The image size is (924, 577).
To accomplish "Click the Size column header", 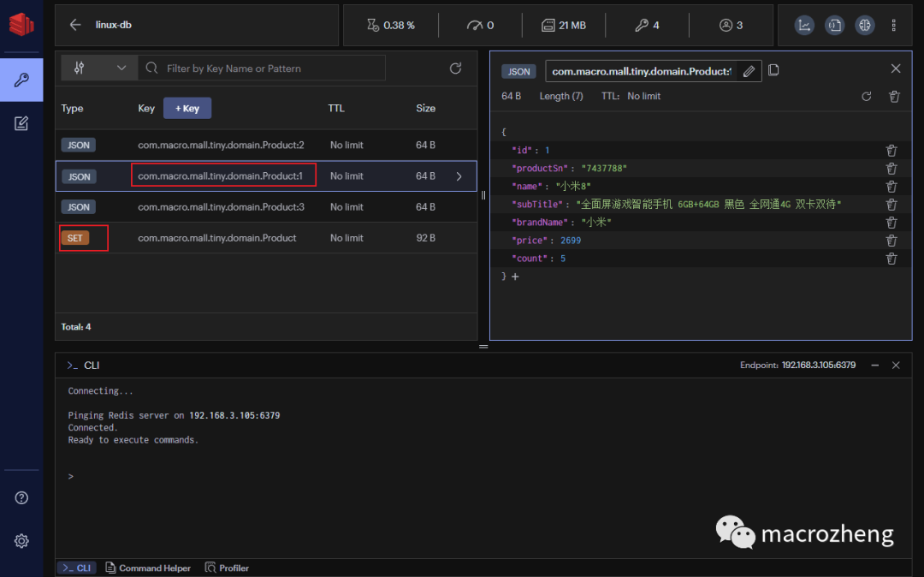I will tap(425, 109).
